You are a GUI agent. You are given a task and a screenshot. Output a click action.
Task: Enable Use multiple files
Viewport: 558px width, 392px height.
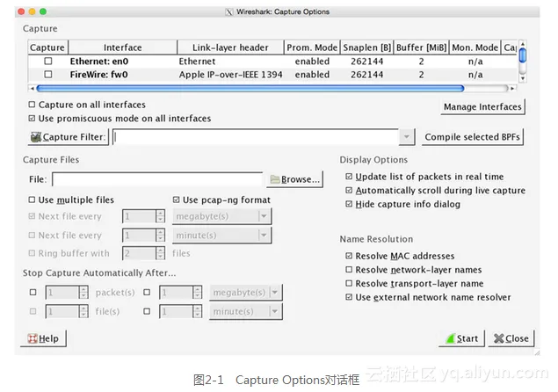(x=32, y=200)
